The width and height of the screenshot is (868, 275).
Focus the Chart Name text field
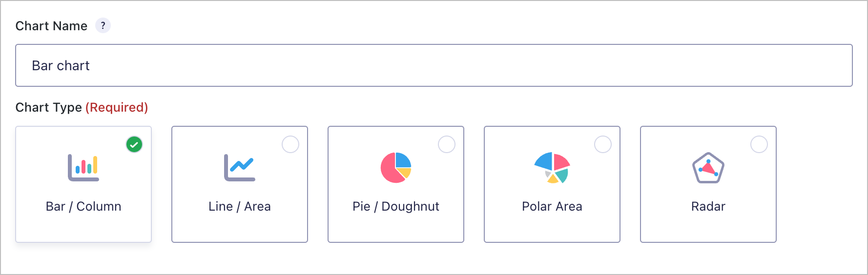[x=434, y=65]
